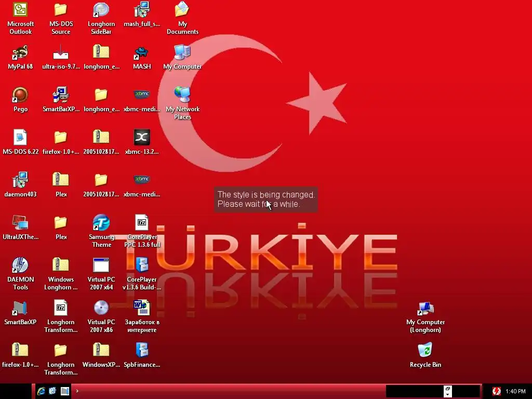This screenshot has width=532, height=399.
Task: Open the black Start button on taskbar
Action: click(x=16, y=391)
